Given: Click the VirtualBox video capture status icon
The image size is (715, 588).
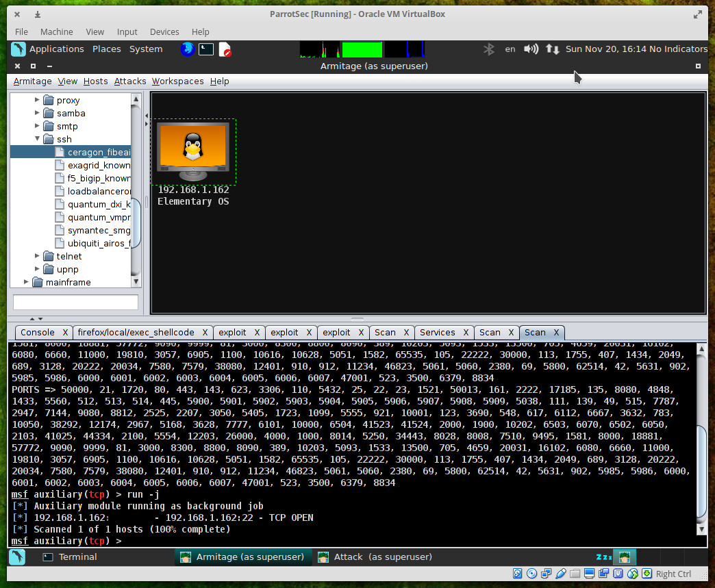Looking at the screenshot, I should click(x=604, y=574).
